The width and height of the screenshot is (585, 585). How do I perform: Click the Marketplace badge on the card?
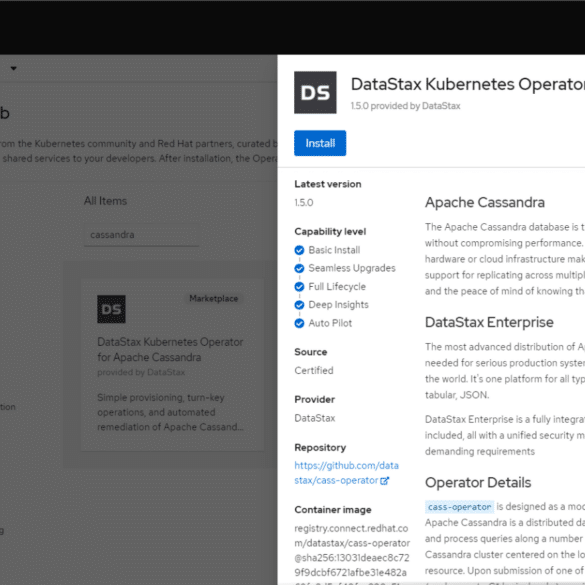(x=213, y=298)
